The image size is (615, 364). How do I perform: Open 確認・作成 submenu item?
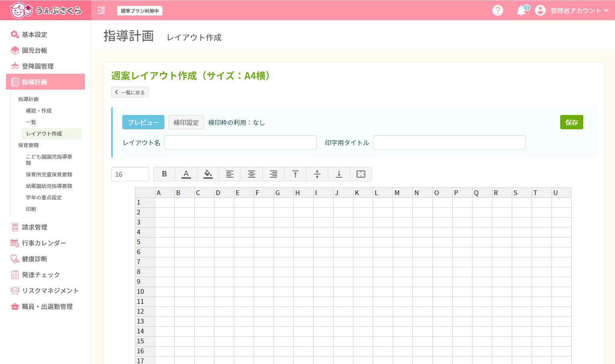coord(39,111)
